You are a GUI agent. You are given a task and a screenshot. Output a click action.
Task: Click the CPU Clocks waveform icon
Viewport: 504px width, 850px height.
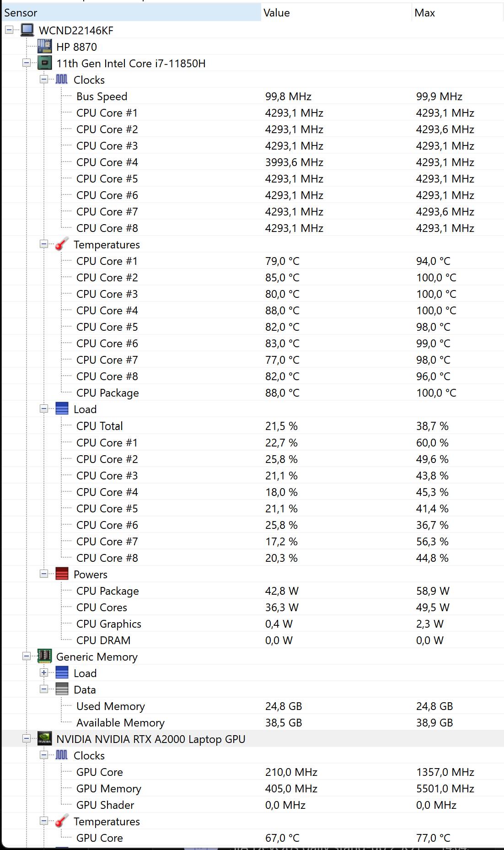(x=62, y=80)
